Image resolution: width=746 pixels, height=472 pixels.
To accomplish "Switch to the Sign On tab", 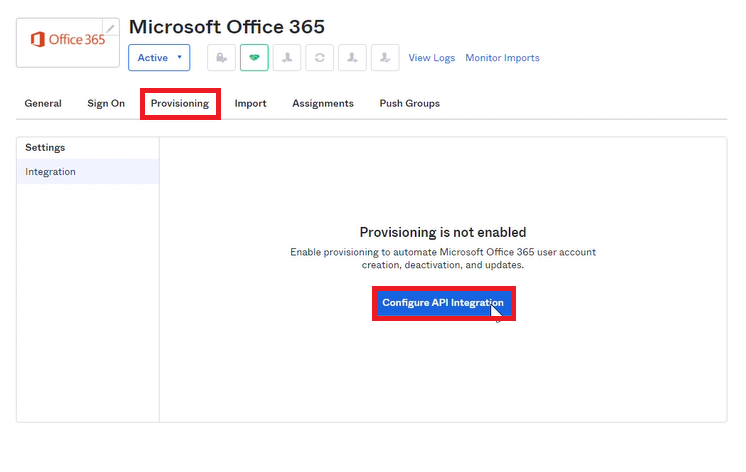I will coord(106,103).
